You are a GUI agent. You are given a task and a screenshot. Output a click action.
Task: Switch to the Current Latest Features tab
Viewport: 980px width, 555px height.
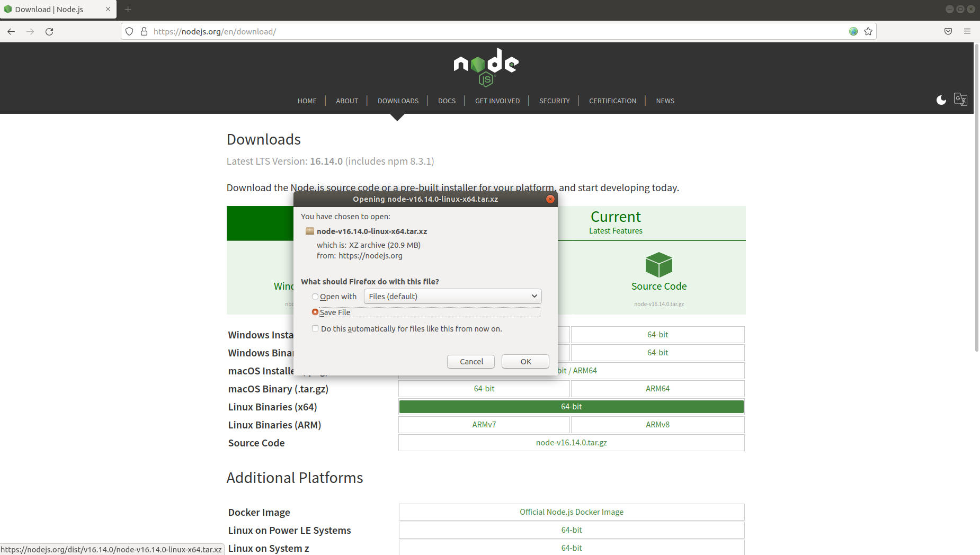tap(616, 222)
